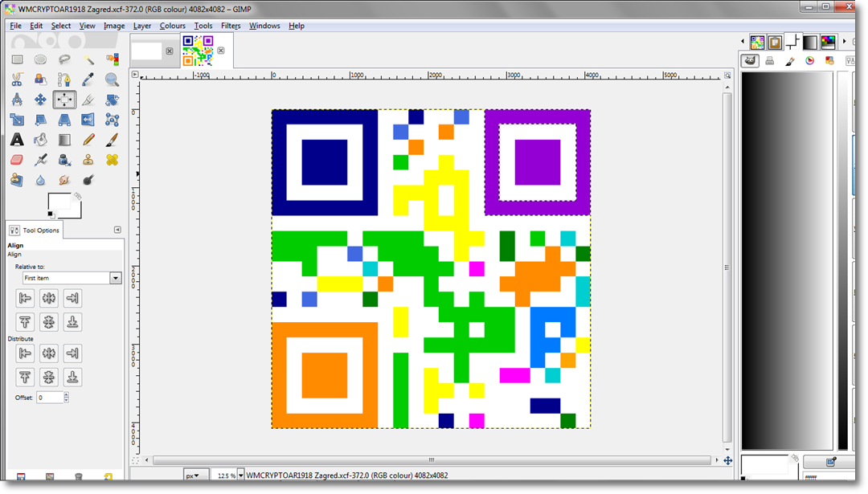Select the Scissors Select tool
This screenshot has width=868, height=494.
pos(17,80)
